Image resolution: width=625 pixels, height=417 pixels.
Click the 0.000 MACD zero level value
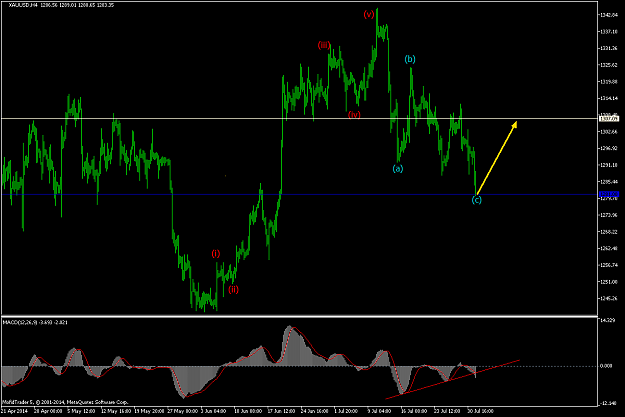pyautogui.click(x=606, y=366)
